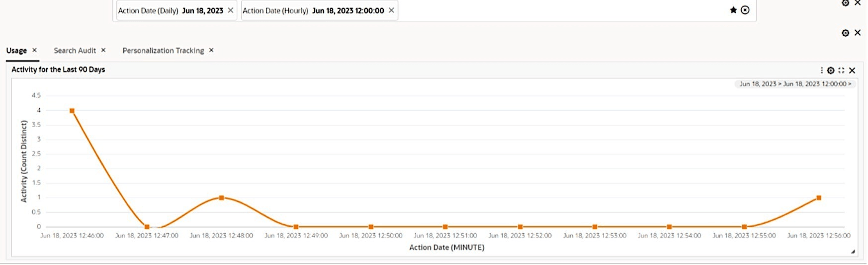Click the Action Date (Daily) filter chip label
The image size is (868, 265).
(171, 10)
